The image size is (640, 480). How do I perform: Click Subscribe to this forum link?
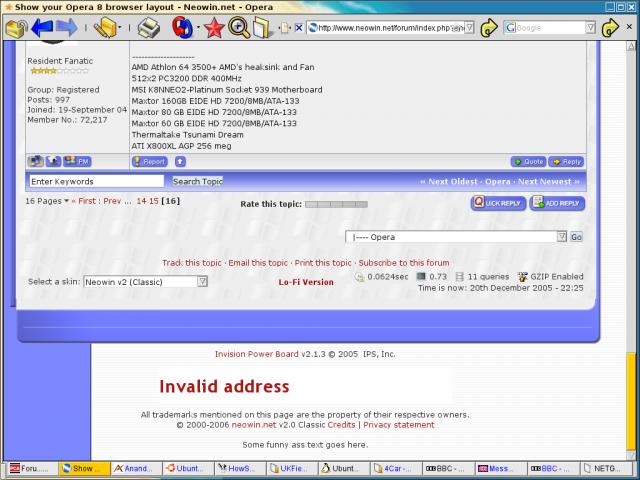[404, 263]
